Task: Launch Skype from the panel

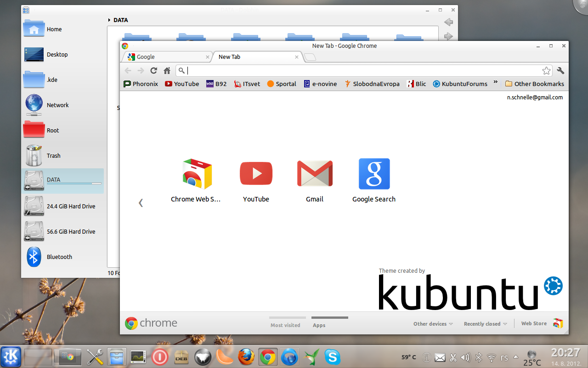Action: (x=333, y=356)
